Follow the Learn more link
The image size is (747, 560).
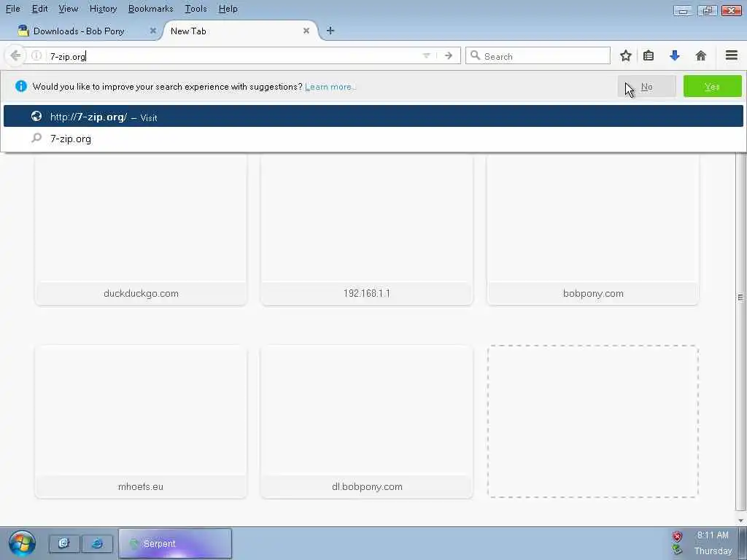(330, 87)
